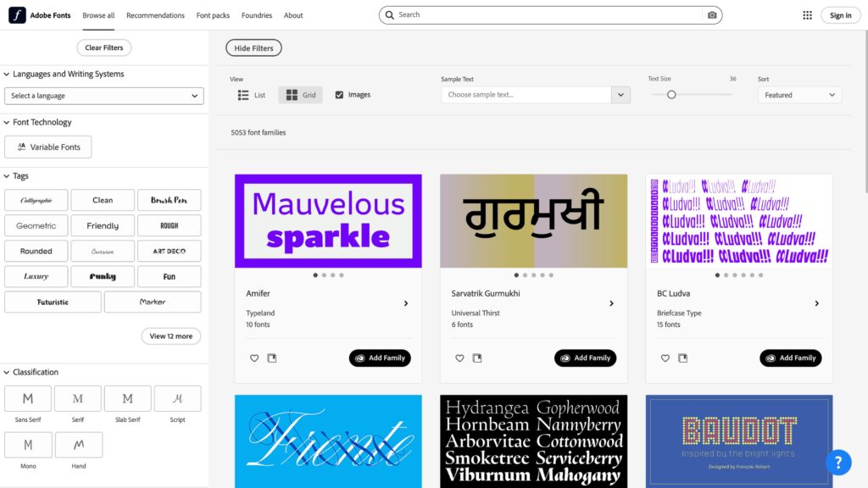Switch to List view

click(251, 94)
